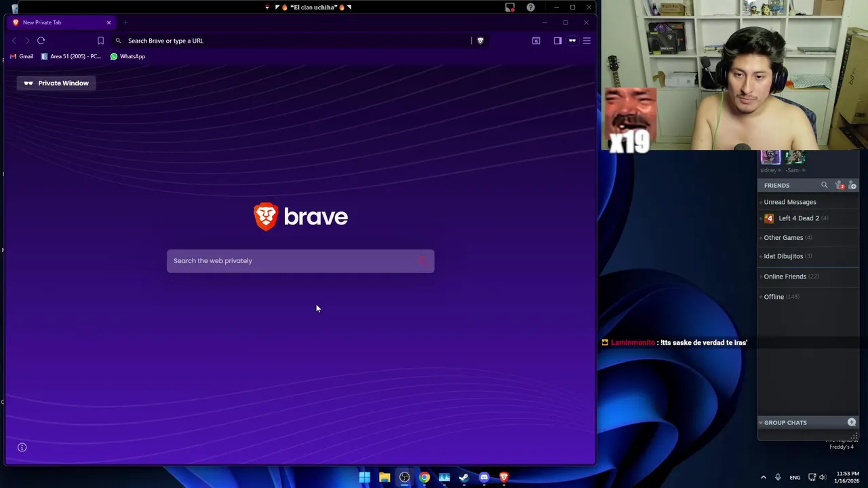Toggle the Brave sidebar panel icon

pos(557,41)
